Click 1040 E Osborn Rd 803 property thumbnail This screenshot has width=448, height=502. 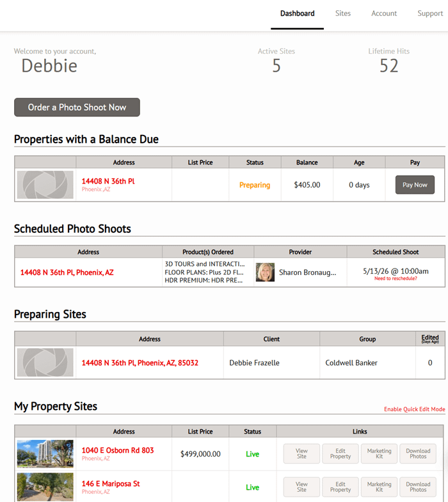click(45, 453)
